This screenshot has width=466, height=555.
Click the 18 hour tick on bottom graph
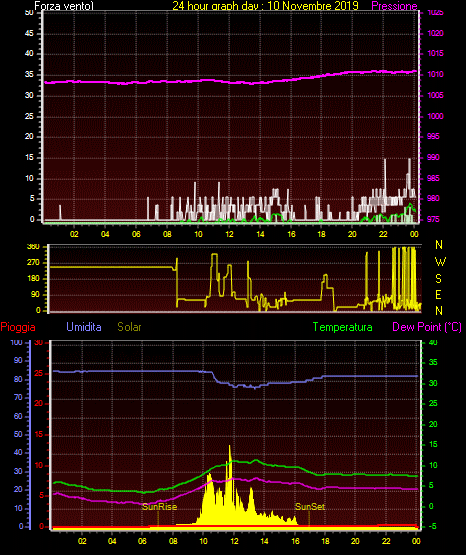click(x=325, y=541)
